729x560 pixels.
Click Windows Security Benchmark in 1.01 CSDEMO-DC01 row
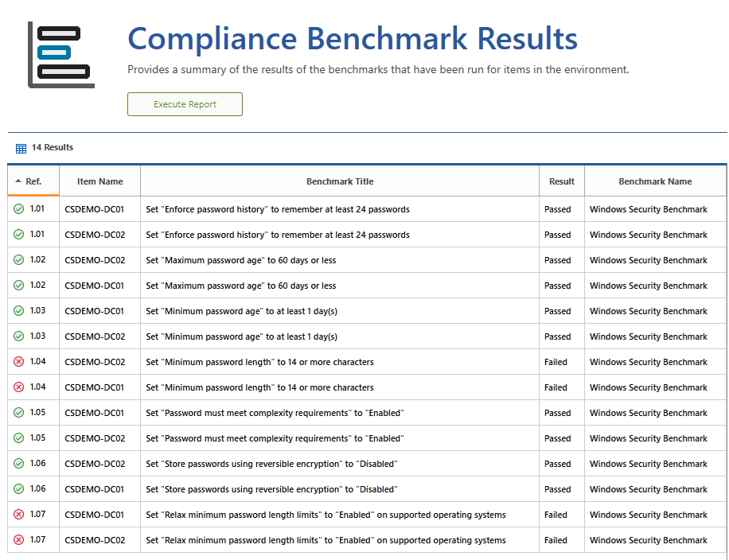click(648, 209)
